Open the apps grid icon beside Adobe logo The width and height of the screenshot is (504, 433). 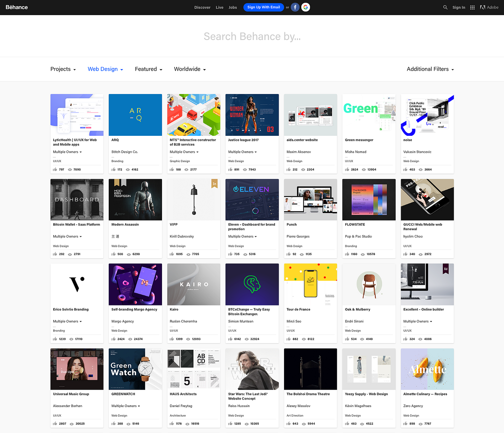click(x=472, y=7)
